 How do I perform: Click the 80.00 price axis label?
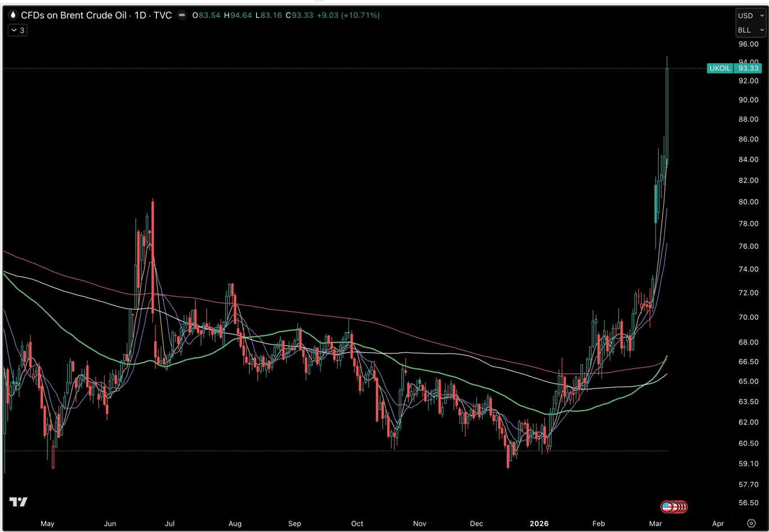pyautogui.click(x=749, y=202)
